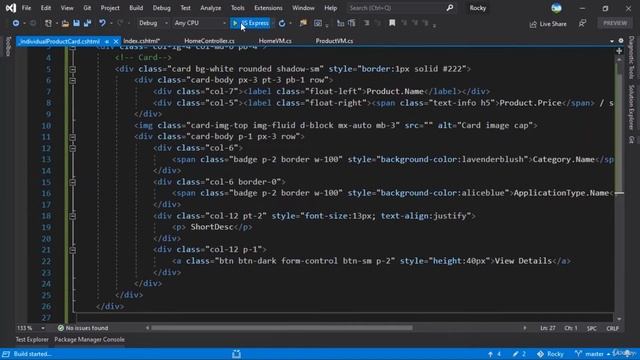Image resolution: width=640 pixels, height=360 pixels.
Task: Click the browser refresh icon
Action: pos(282,23)
